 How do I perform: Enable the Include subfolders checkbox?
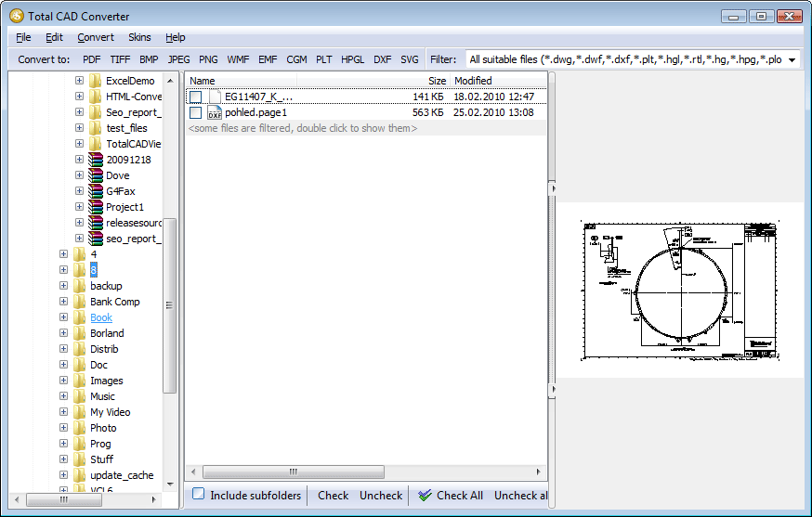click(198, 494)
